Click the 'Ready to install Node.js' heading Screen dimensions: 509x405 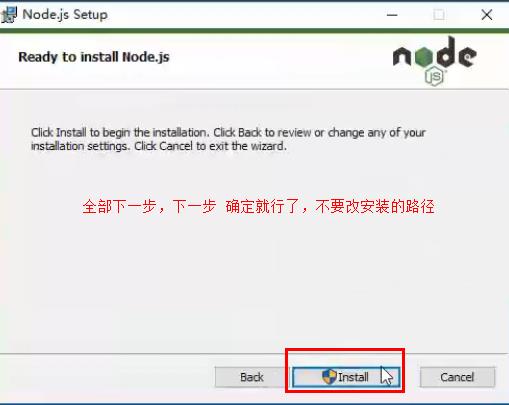[x=94, y=57]
